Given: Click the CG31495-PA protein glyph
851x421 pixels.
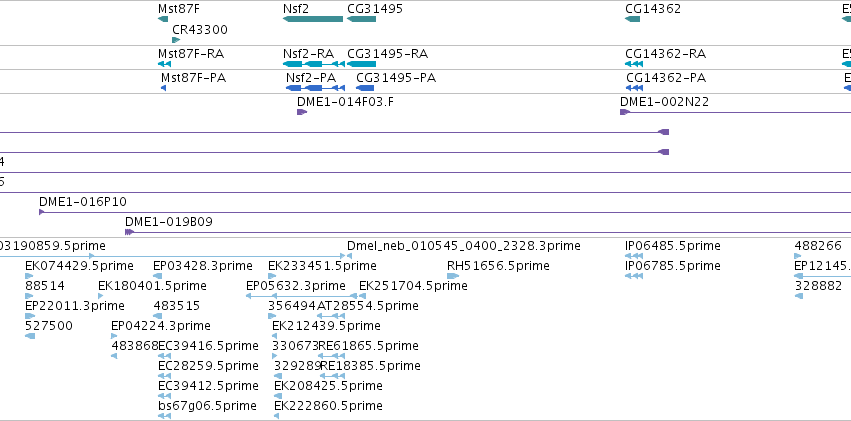Looking at the screenshot, I should (x=365, y=88).
